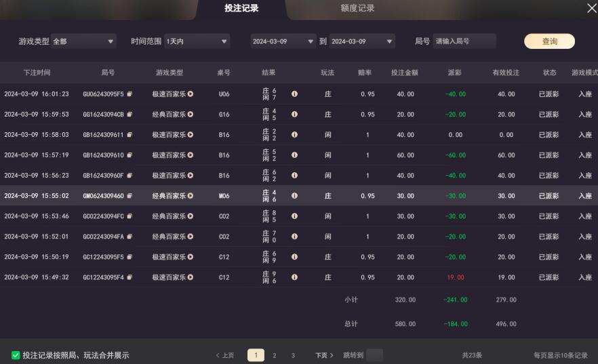
Task: Open the 游戏类型 dropdown showing 全部
Action: point(83,41)
